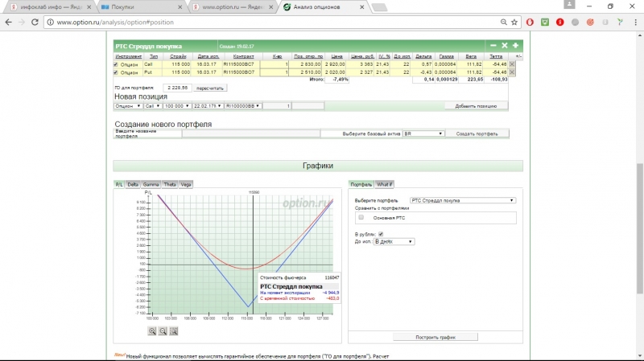Open the What if tab

point(385,185)
